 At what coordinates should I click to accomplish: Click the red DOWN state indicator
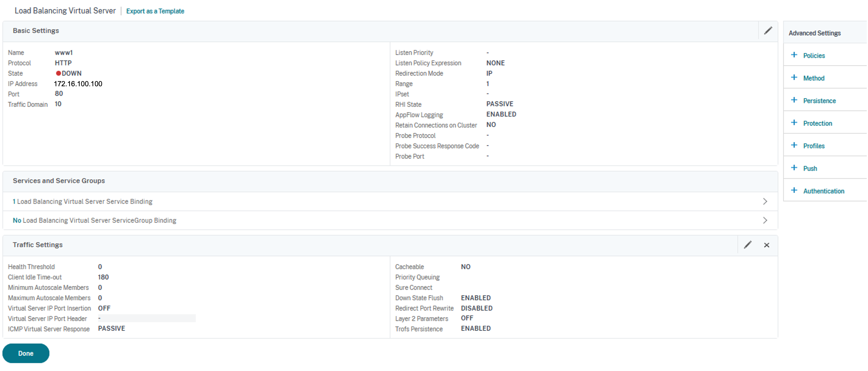tap(58, 73)
